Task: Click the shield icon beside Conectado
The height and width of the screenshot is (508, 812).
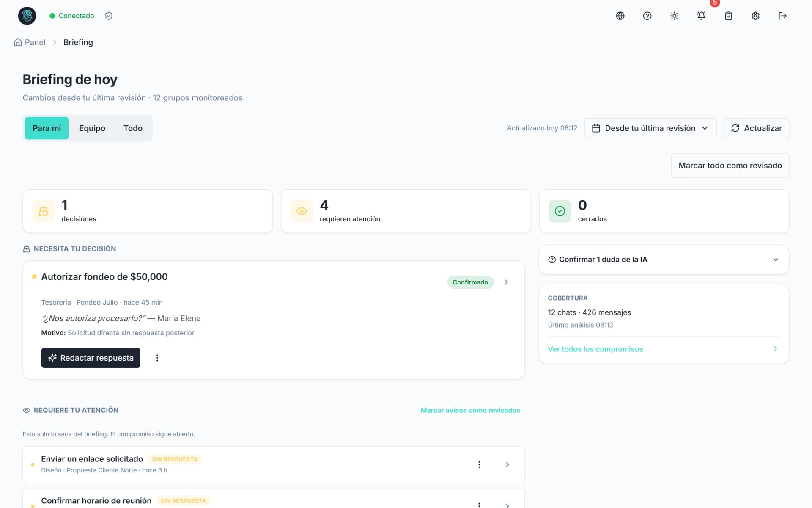Action: [x=109, y=16]
